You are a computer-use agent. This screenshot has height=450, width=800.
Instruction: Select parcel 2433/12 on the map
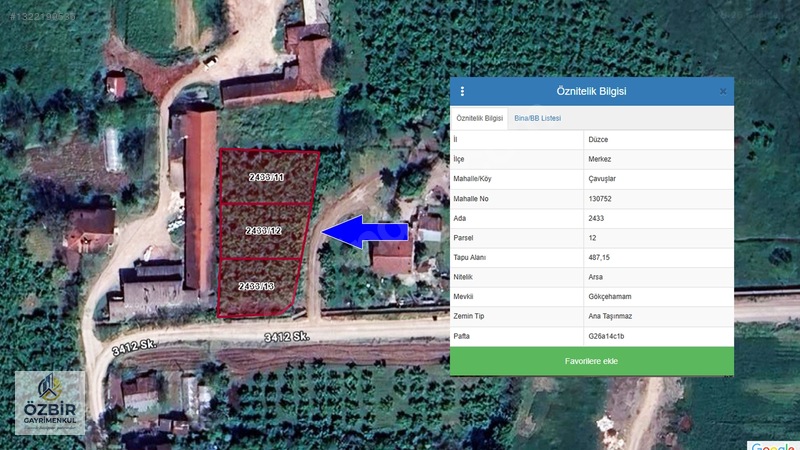click(263, 231)
